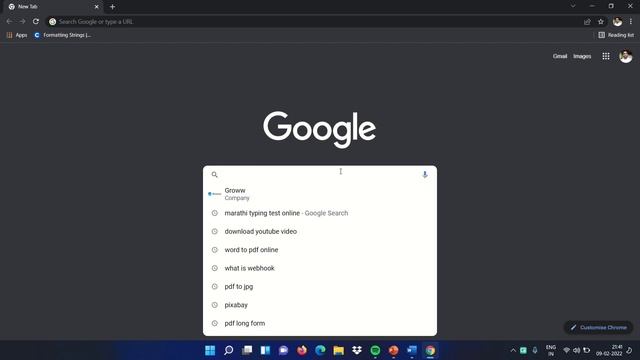Screen dimensions: 640x360
Task: Bookmark this tab with star icon
Action: (600, 22)
